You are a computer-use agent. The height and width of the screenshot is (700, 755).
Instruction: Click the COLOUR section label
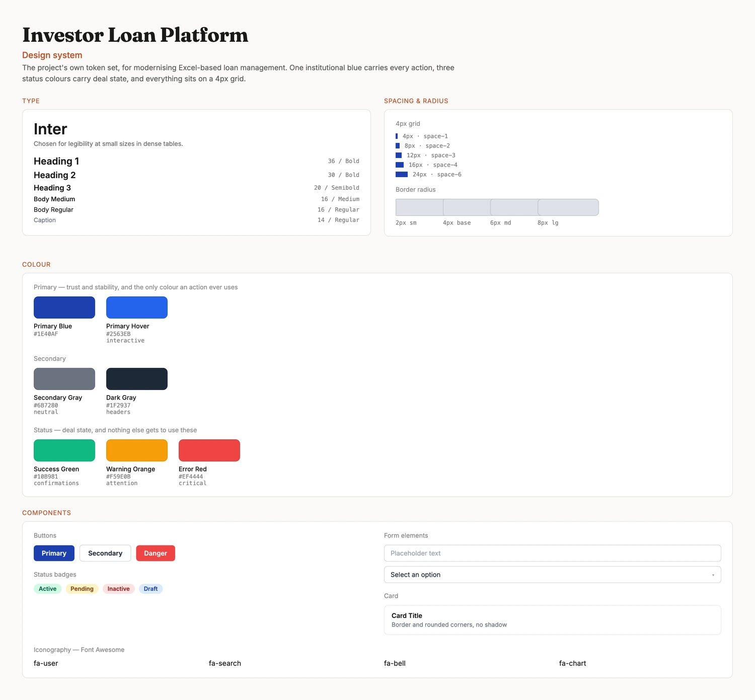pos(36,265)
